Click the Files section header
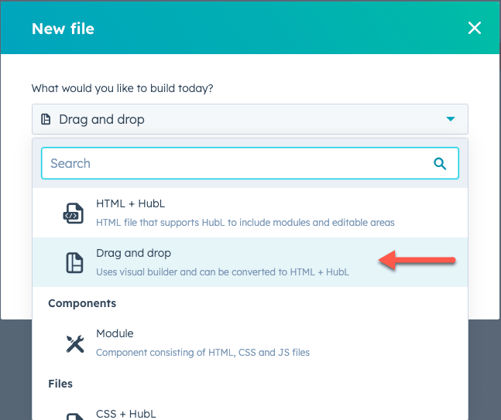 60,384
